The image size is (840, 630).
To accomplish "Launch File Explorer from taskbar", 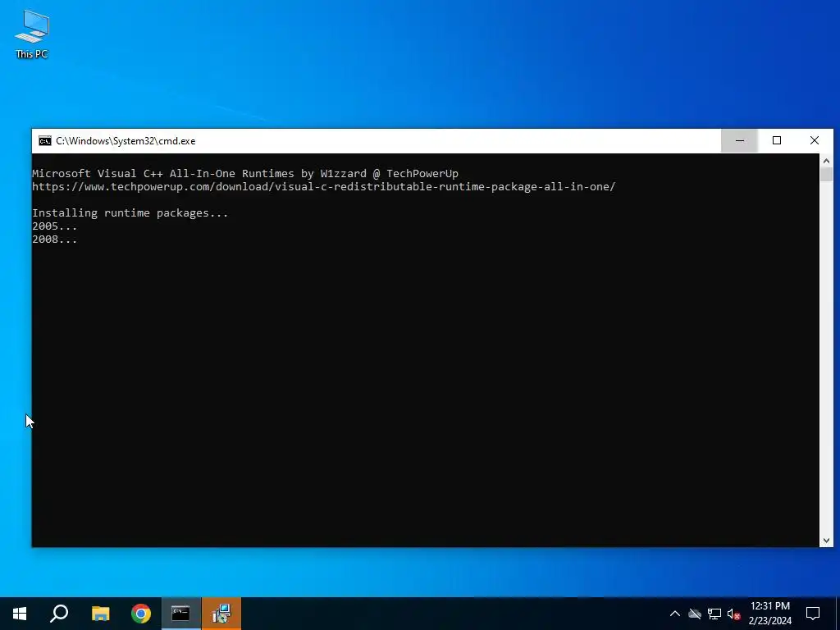I will point(100,614).
